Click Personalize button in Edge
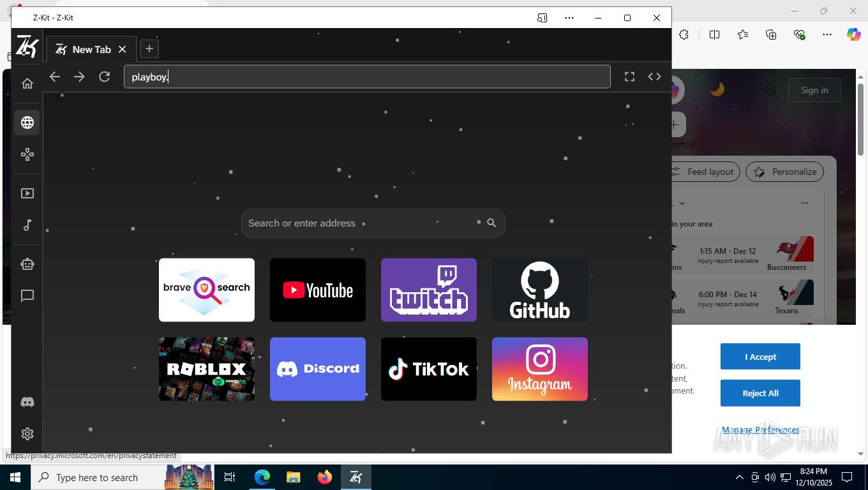The width and height of the screenshot is (868, 490). (785, 172)
